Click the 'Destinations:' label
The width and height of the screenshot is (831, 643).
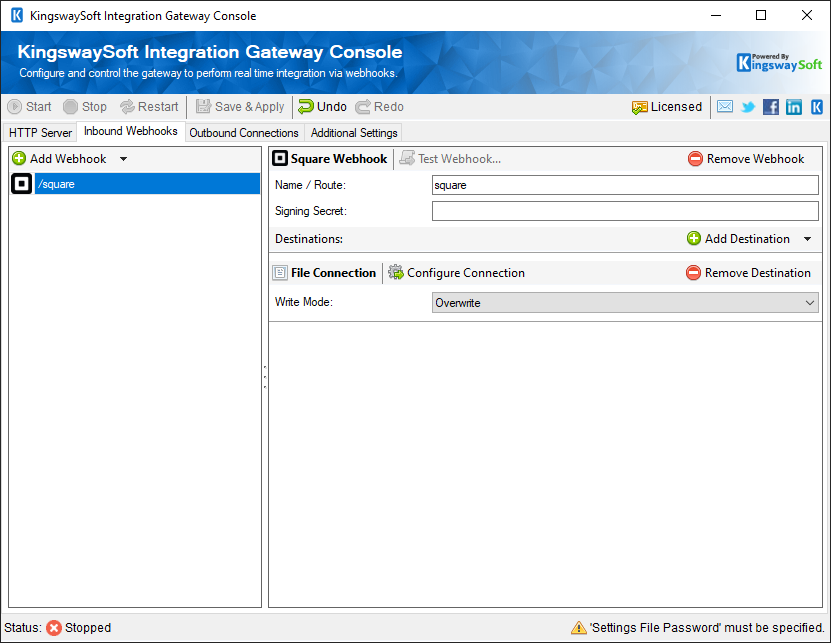pos(309,239)
